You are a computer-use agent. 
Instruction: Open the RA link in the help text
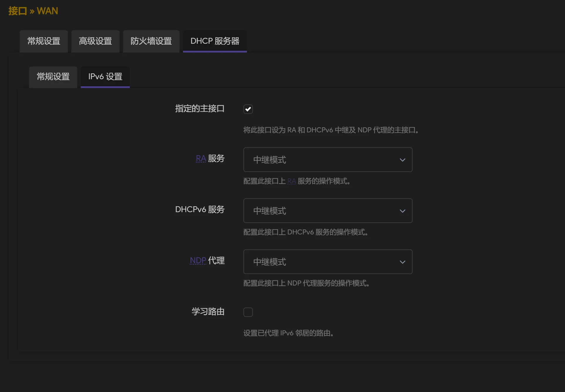291,181
